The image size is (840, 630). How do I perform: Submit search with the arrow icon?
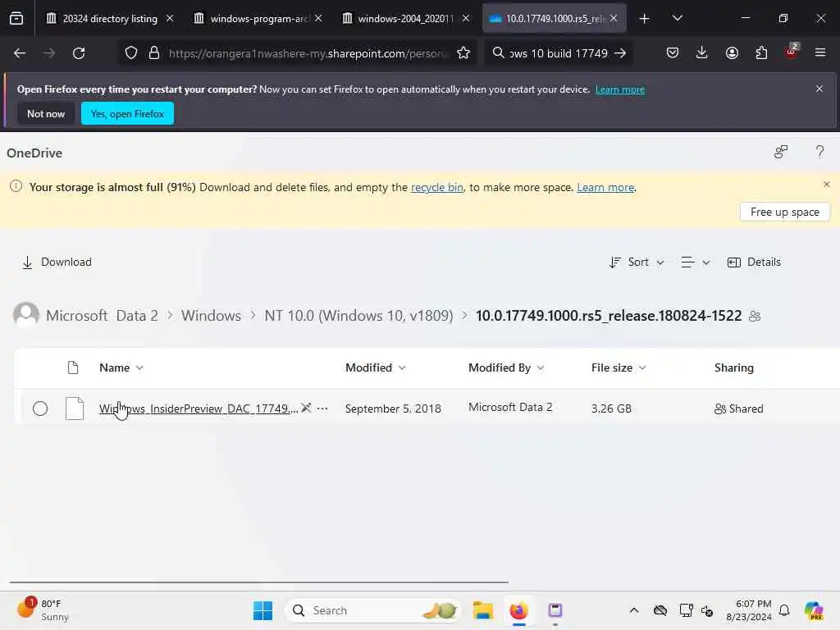pyautogui.click(x=620, y=53)
